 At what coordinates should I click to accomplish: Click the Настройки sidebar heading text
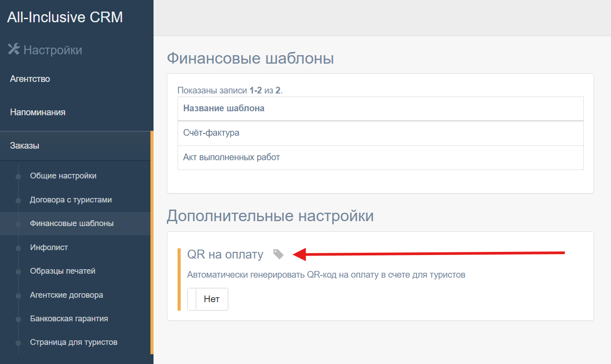[53, 50]
